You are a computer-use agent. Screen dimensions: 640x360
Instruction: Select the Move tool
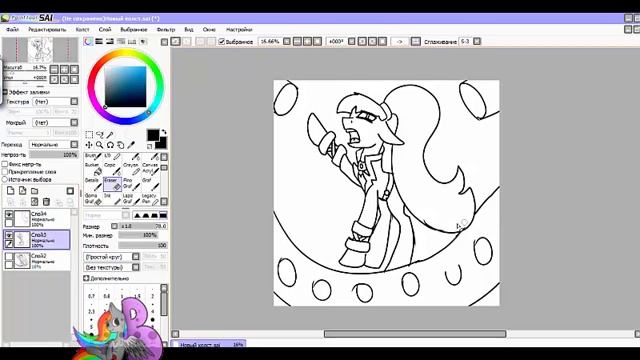coord(89,145)
